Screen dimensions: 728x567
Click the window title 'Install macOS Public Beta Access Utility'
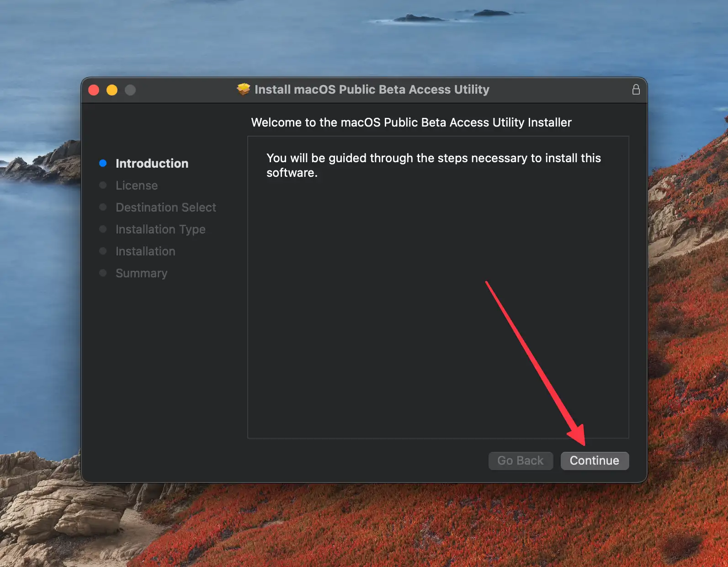coord(372,89)
